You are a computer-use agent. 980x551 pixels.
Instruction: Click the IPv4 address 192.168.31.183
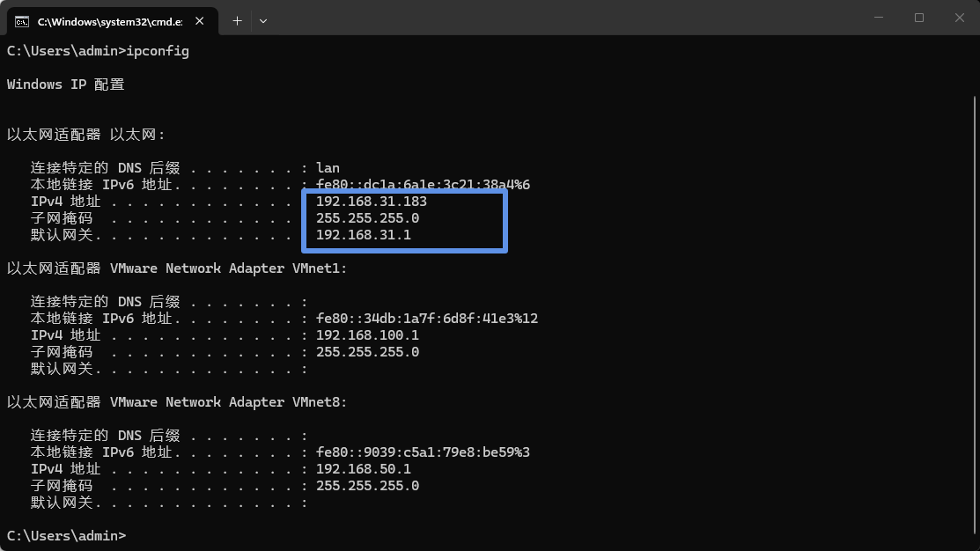click(371, 202)
